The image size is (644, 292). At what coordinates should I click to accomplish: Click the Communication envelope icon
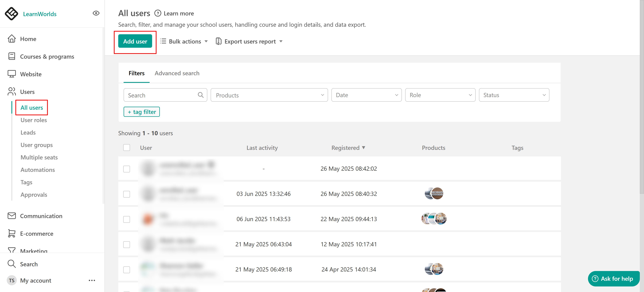pos(12,216)
